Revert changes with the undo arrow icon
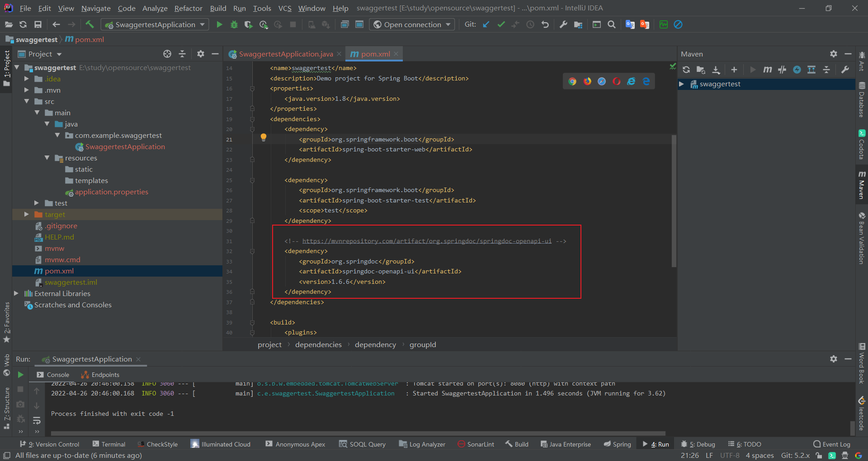868x461 pixels. 545,24
